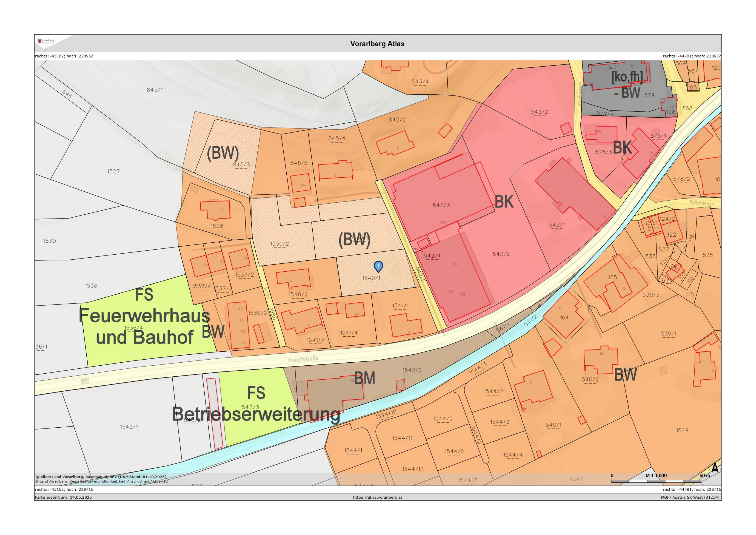Click parcel number 542/1

pyautogui.click(x=557, y=225)
